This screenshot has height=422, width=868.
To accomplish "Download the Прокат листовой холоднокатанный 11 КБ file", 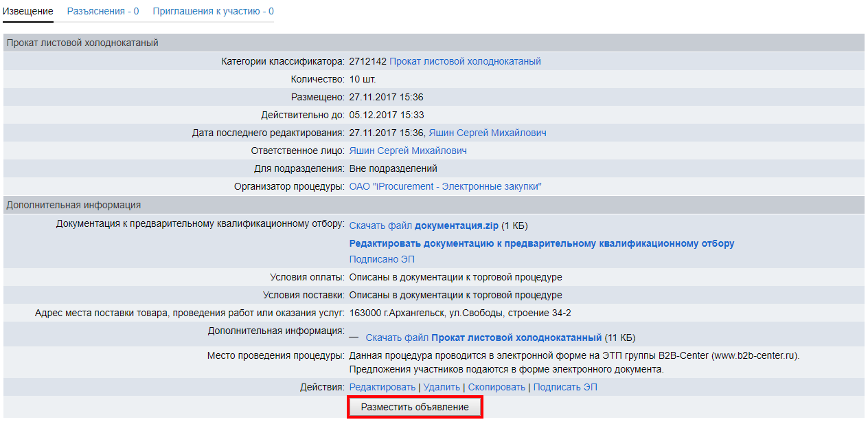I will click(x=483, y=338).
